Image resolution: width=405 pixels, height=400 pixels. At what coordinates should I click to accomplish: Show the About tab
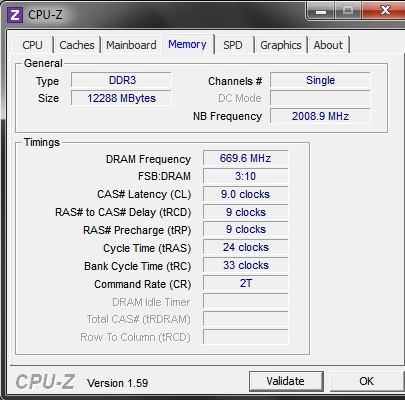click(x=328, y=45)
